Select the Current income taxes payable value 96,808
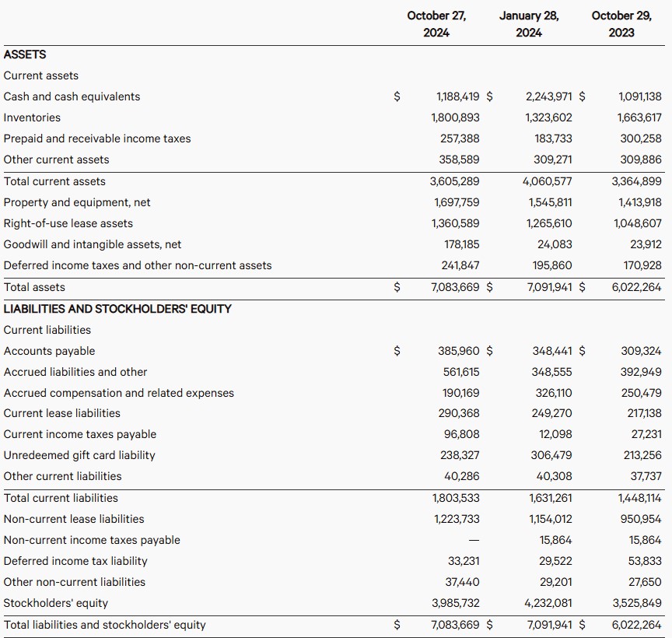 coord(462,434)
